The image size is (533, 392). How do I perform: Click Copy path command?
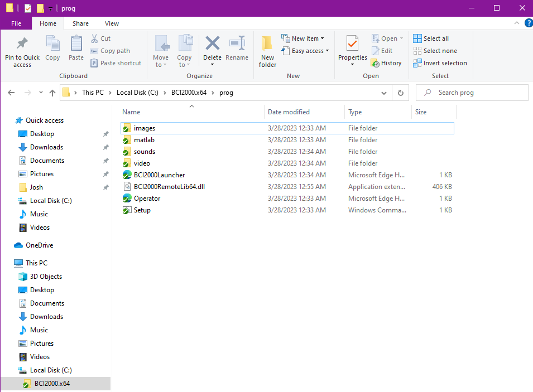[x=110, y=51]
